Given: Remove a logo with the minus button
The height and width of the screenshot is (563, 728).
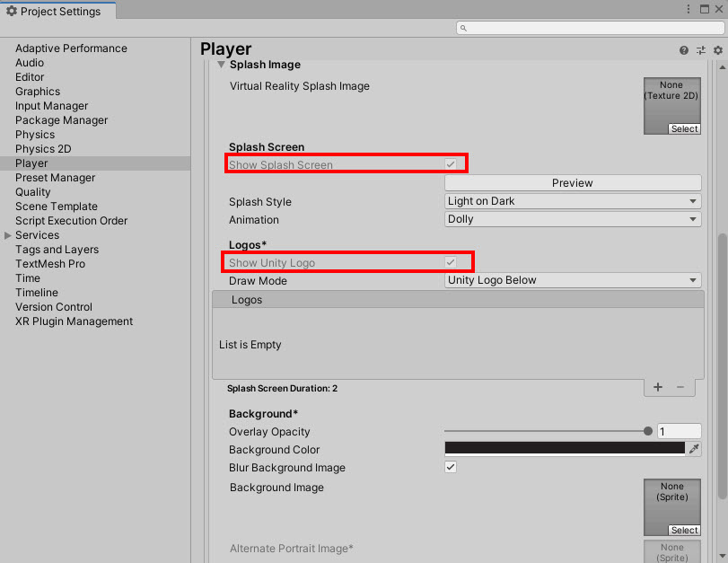Looking at the screenshot, I should click(x=680, y=387).
